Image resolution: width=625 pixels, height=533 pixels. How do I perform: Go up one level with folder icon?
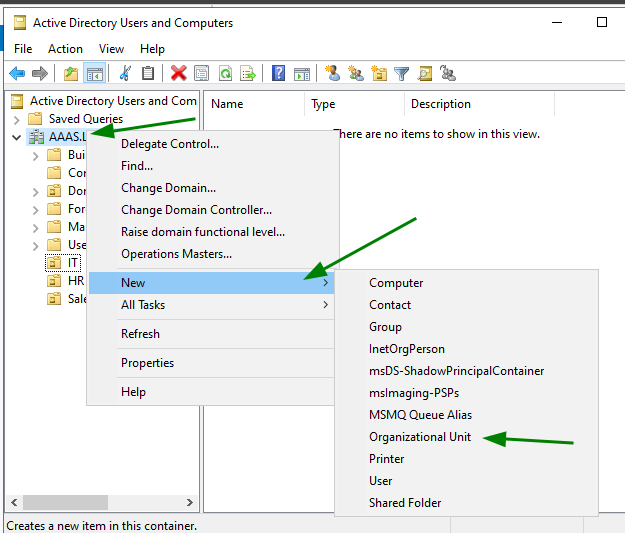[x=71, y=73]
